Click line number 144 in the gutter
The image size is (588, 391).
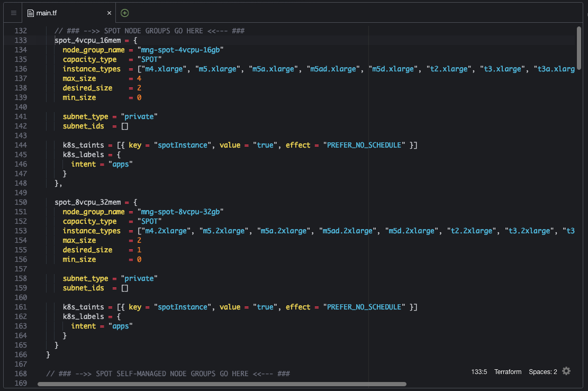tap(21, 145)
